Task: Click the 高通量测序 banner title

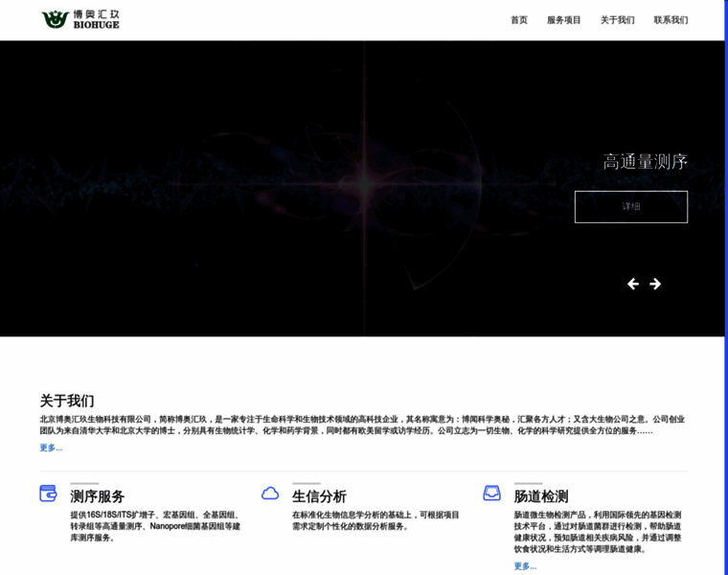Action: pyautogui.click(x=645, y=162)
